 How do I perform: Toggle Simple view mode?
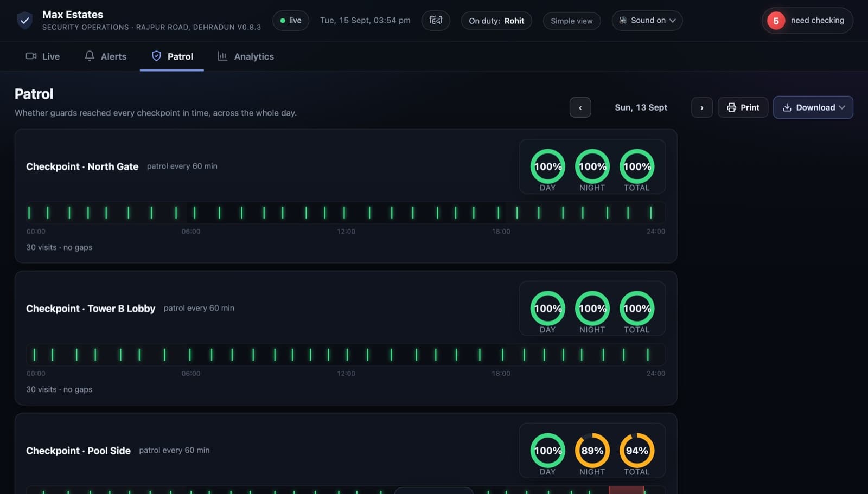coord(572,21)
